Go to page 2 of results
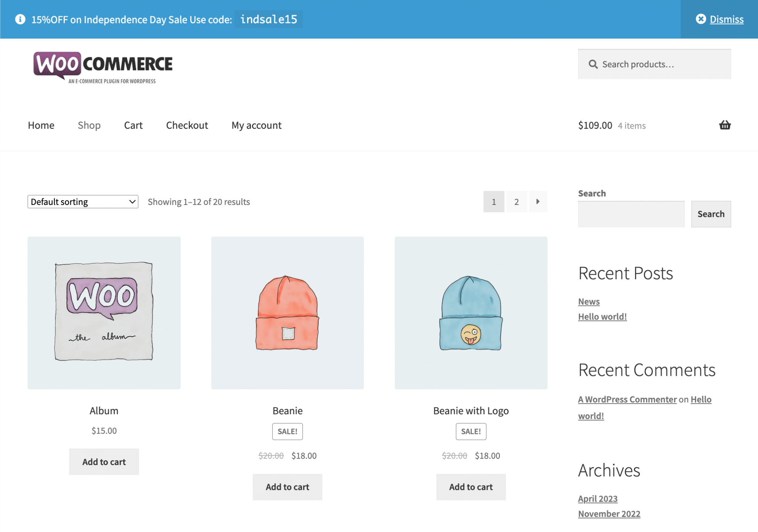758x532 pixels. 516,202
